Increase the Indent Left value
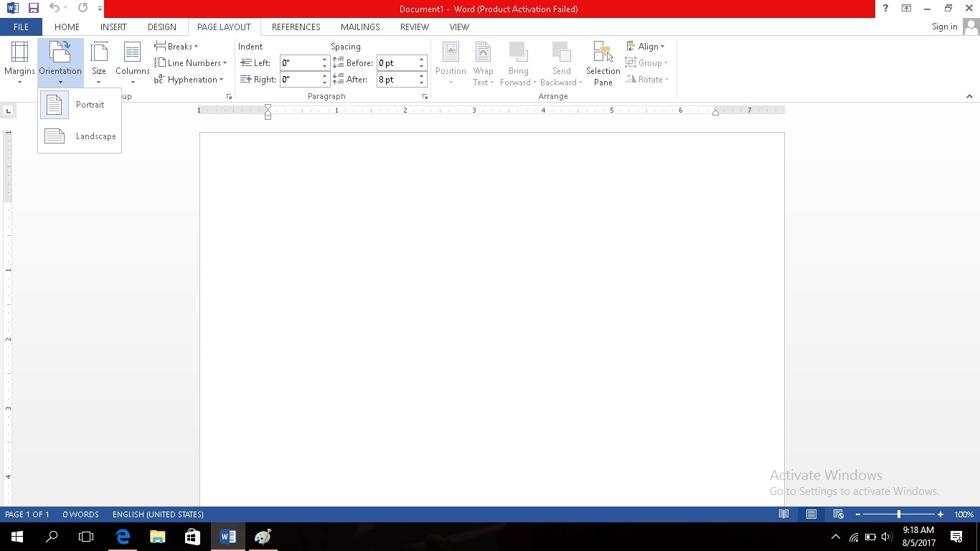This screenshot has width=980, height=551. [x=325, y=60]
